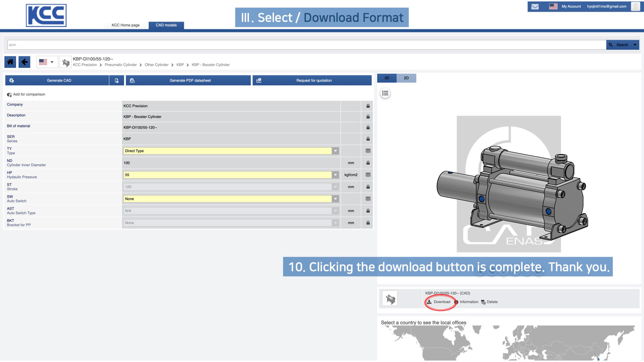Switch to the 2D viewer tab

pos(406,78)
